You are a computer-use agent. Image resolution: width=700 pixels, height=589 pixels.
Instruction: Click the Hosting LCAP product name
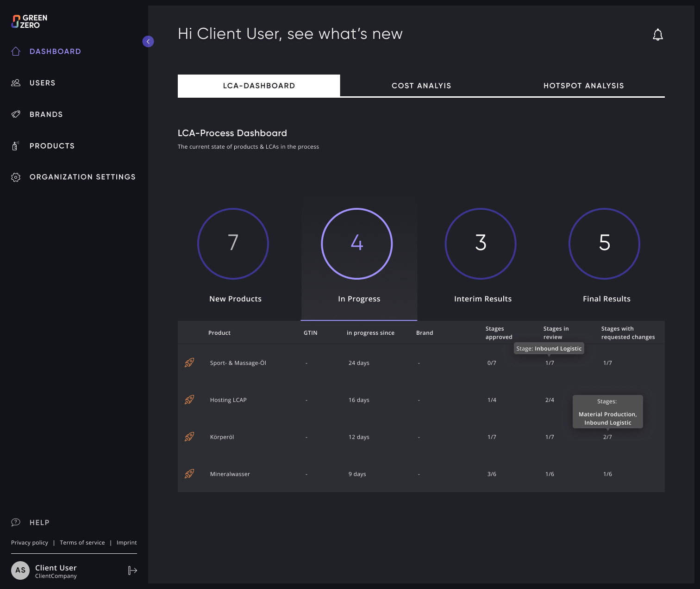click(x=228, y=400)
